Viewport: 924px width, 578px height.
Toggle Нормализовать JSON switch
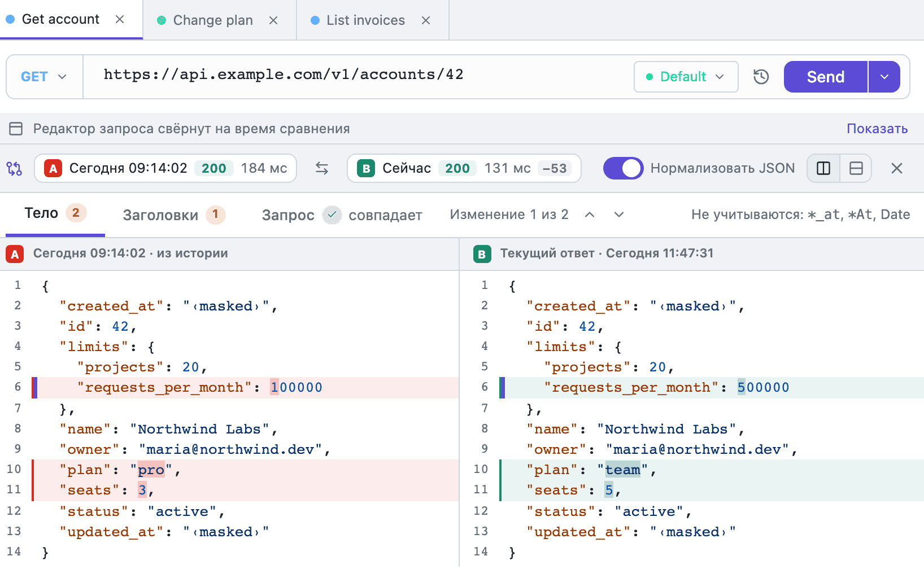[x=623, y=168]
